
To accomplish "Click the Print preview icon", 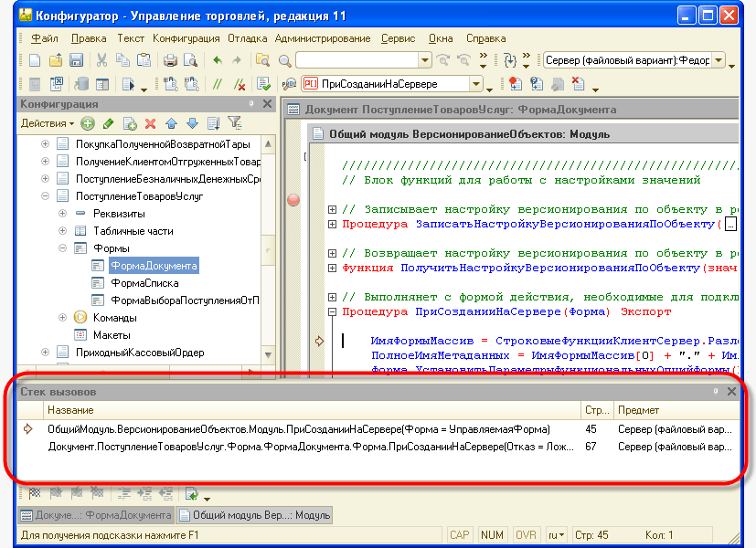I will click(x=190, y=60).
